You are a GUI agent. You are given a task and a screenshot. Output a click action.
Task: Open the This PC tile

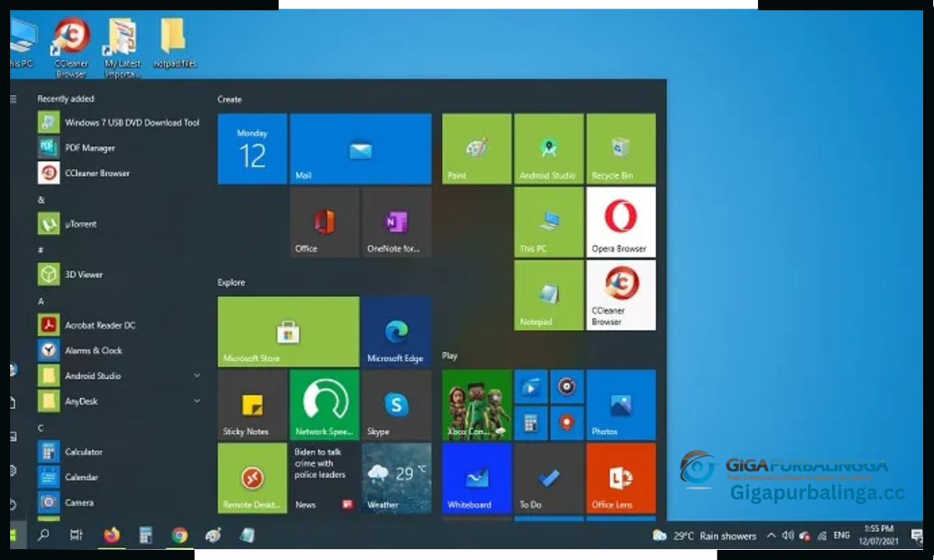[x=549, y=222]
